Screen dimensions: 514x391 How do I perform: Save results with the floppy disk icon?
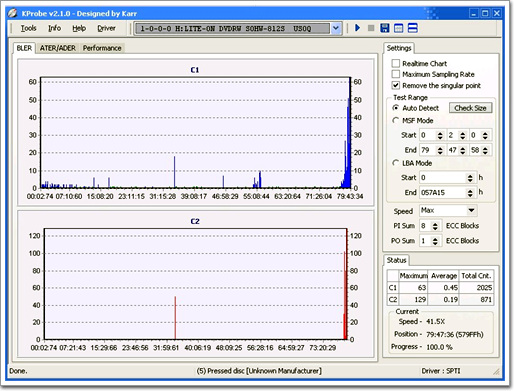(x=384, y=28)
